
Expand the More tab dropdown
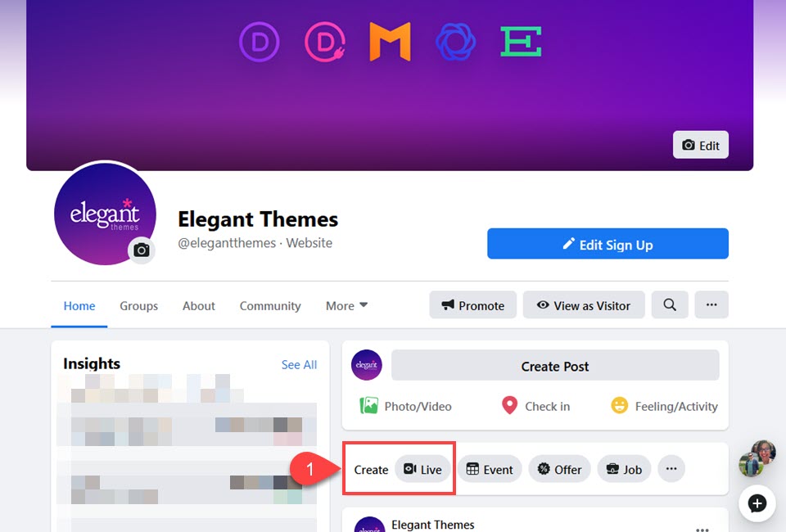coord(346,305)
